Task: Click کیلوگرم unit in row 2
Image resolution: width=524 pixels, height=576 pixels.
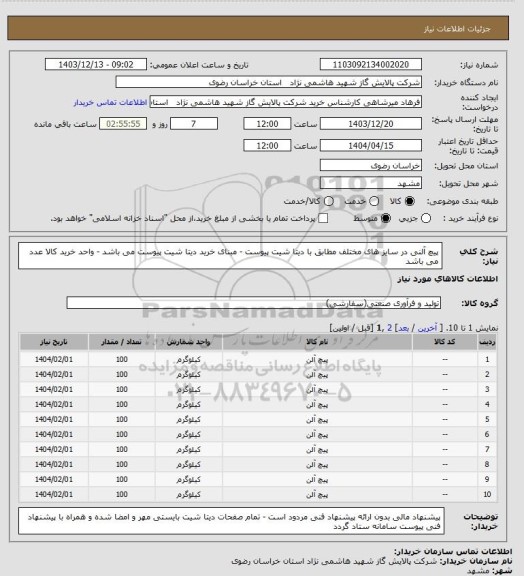Action: click(189, 374)
